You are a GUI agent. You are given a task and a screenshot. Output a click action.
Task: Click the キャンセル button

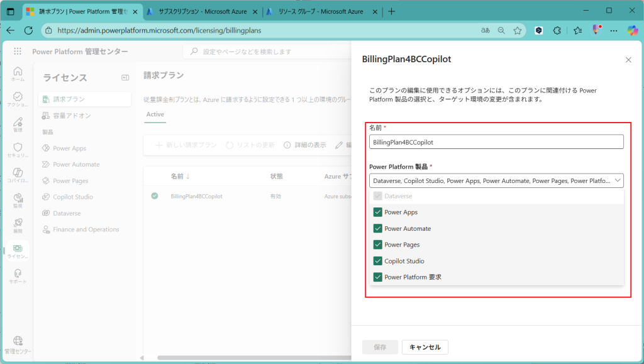pyautogui.click(x=425, y=347)
